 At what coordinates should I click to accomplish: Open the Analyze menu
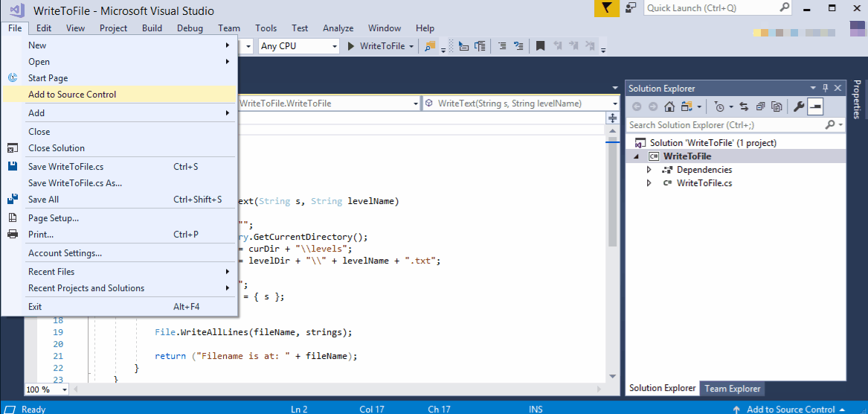(338, 28)
